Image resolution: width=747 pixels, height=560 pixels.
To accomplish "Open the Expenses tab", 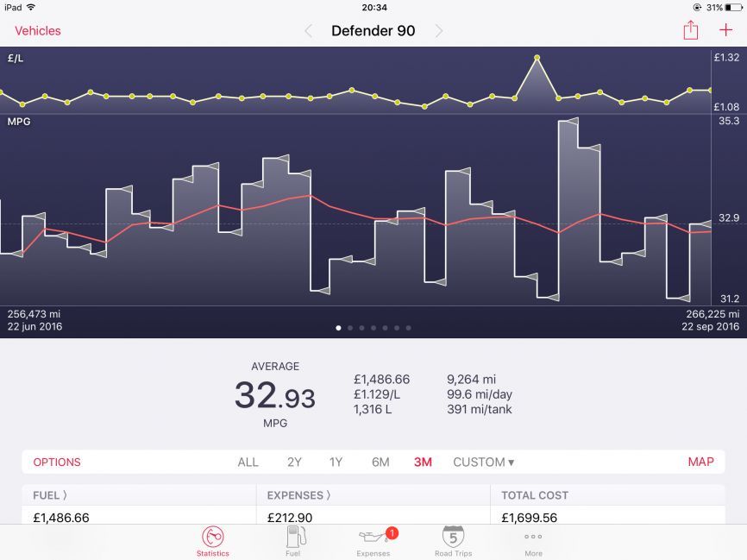I will [373, 542].
